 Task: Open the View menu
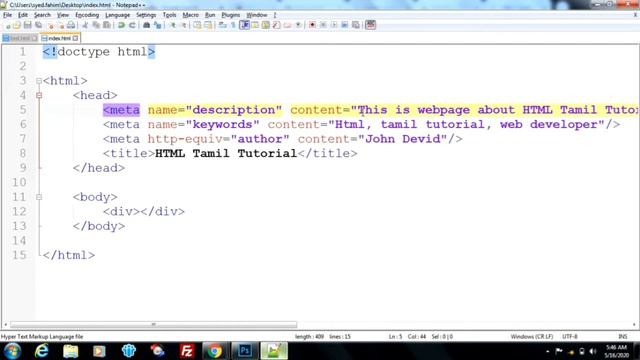tap(62, 15)
